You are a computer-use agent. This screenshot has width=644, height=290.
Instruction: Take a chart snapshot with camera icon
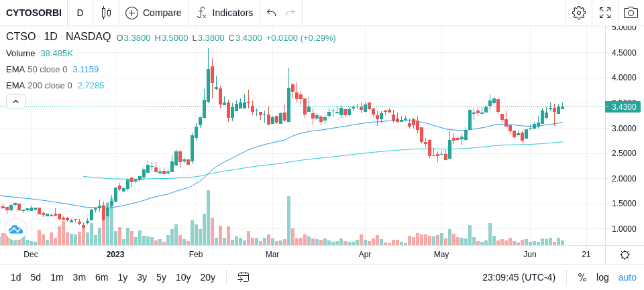coord(631,13)
